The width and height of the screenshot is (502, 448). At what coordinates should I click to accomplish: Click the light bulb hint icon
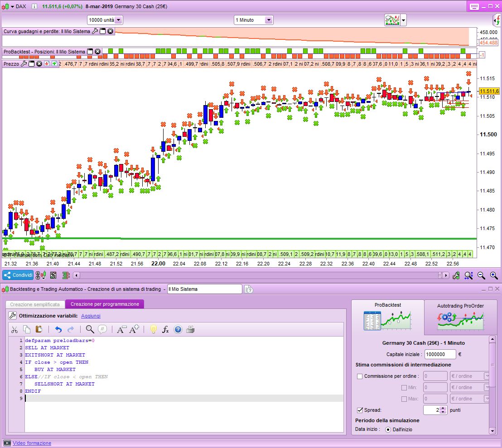pyautogui.click(x=153, y=329)
